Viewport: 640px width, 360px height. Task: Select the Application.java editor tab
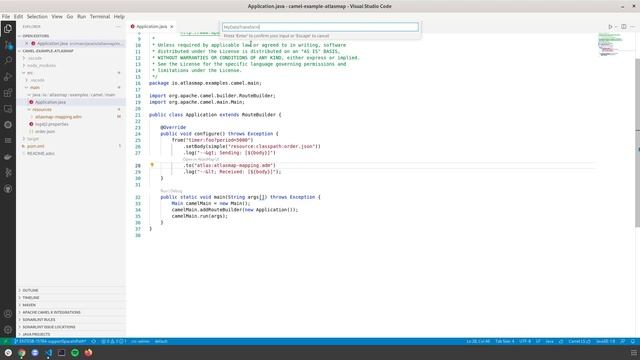click(151, 27)
